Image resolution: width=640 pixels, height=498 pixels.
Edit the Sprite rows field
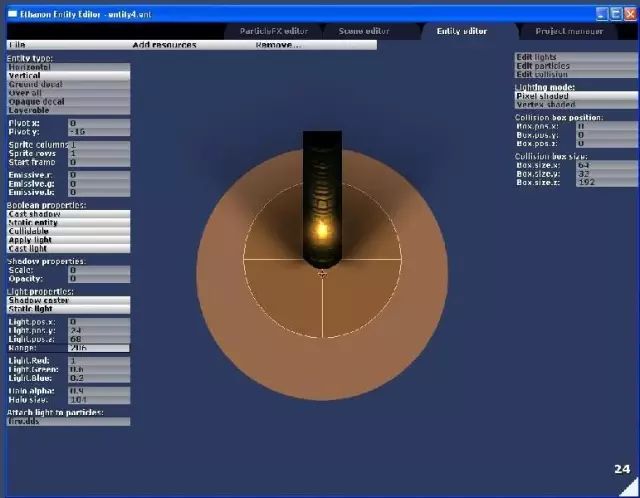99,153
